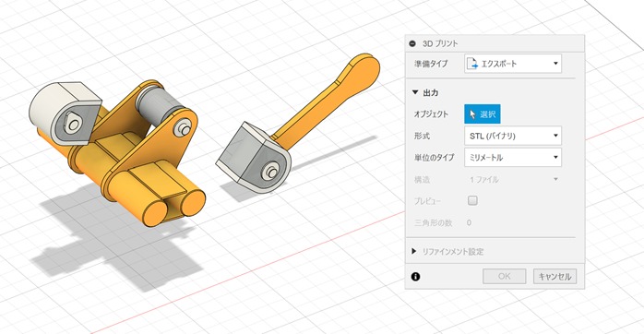Click the OK button
The height and width of the screenshot is (334, 644).
505,277
